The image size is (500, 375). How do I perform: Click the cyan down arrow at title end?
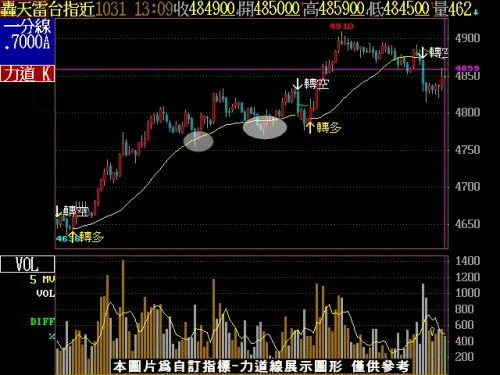[476, 12]
